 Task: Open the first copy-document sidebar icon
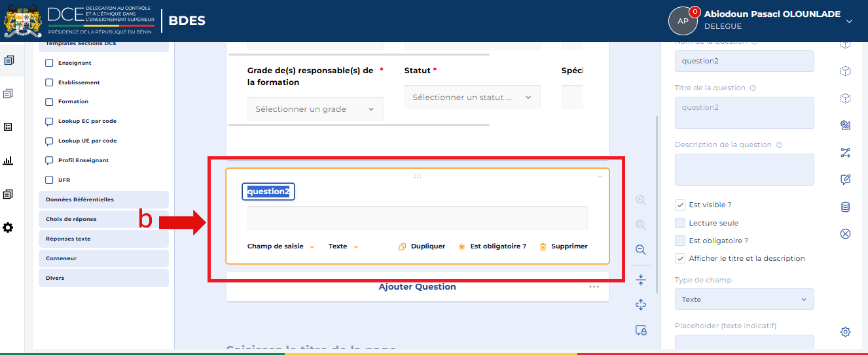pos(9,60)
